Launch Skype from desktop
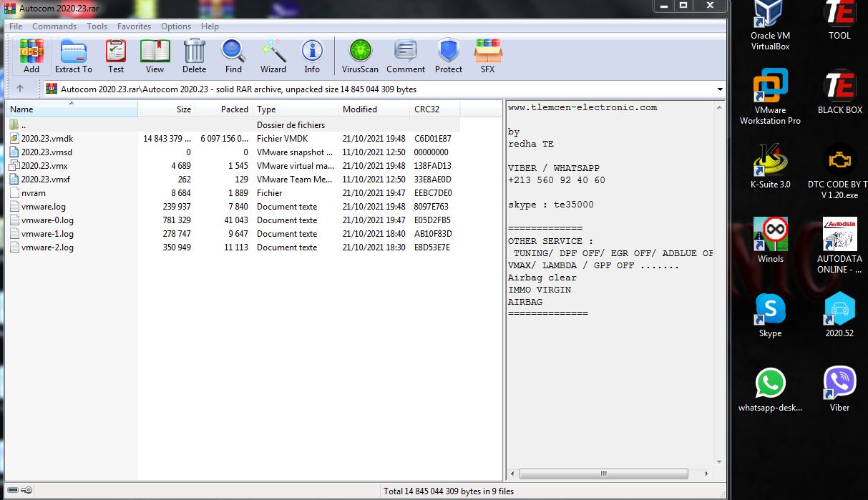The image size is (868, 500). point(770,315)
